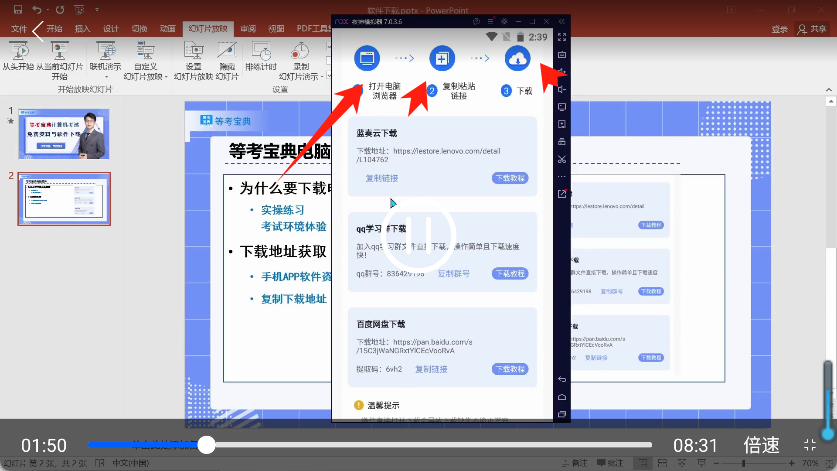Click the Android back button in Nox

pyautogui.click(x=562, y=380)
